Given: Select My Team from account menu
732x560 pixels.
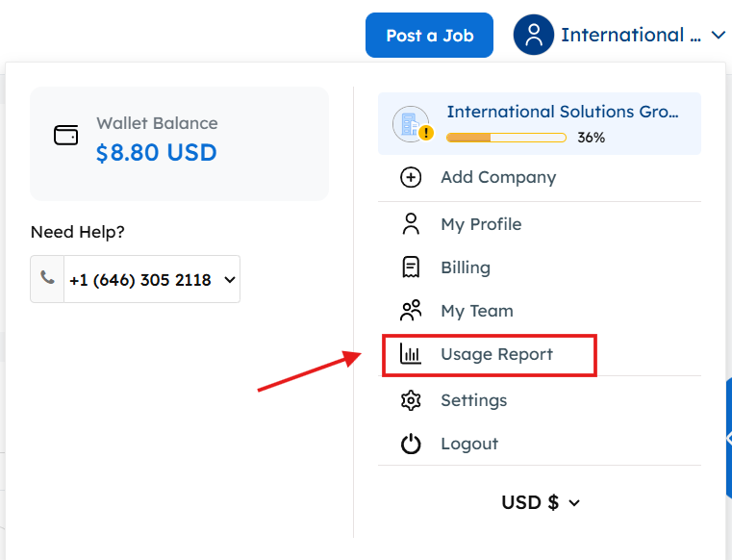Looking at the screenshot, I should click(476, 311).
